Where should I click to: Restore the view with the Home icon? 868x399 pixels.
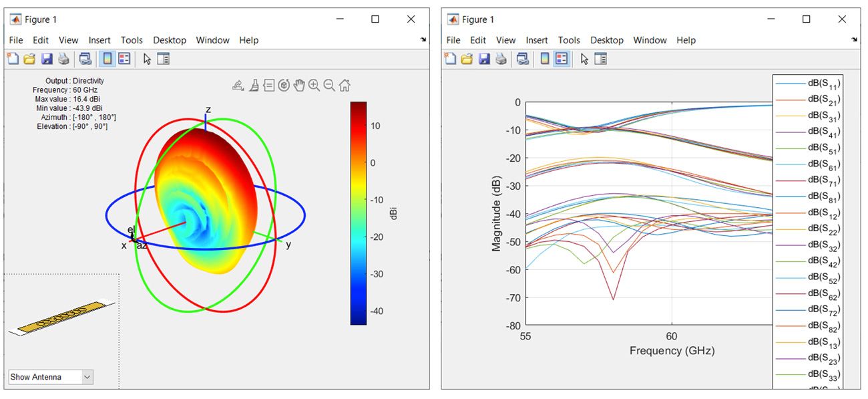tap(343, 85)
